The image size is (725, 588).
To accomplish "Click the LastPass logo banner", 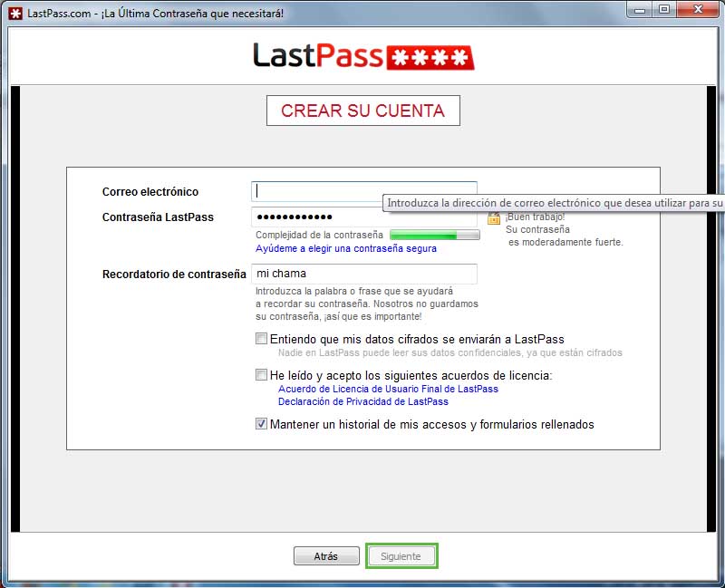I will click(x=363, y=56).
